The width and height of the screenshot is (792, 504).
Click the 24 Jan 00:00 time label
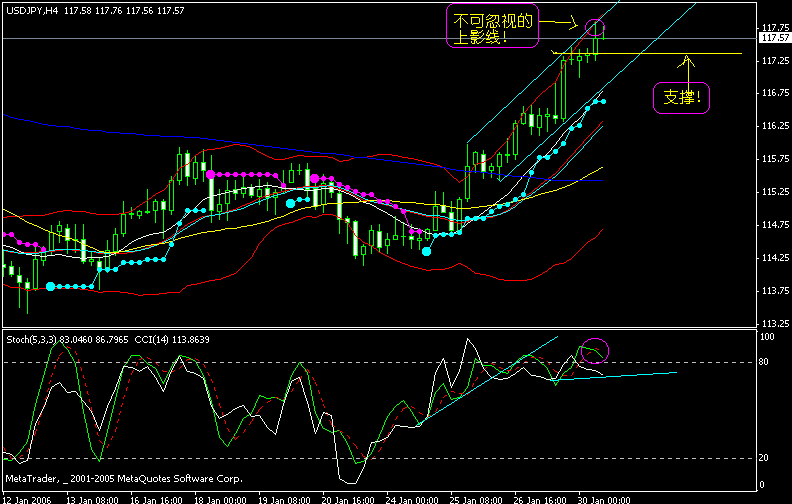[412, 500]
